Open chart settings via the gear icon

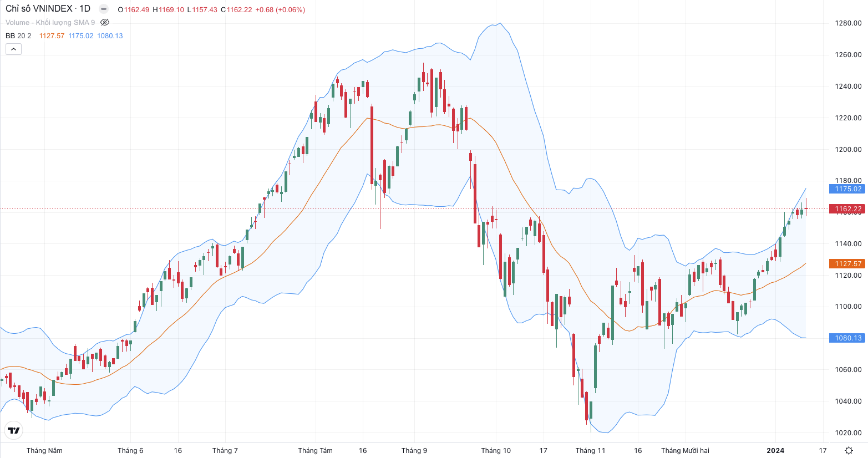coord(849,450)
